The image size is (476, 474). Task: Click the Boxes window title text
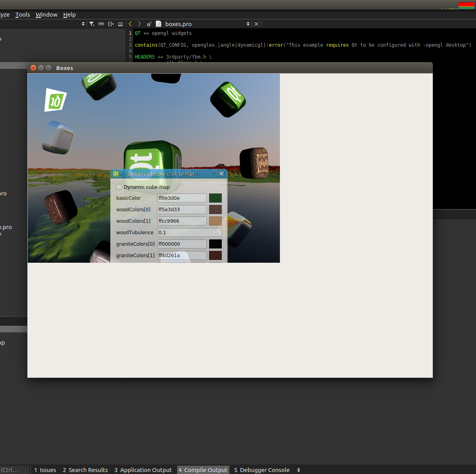click(64, 68)
